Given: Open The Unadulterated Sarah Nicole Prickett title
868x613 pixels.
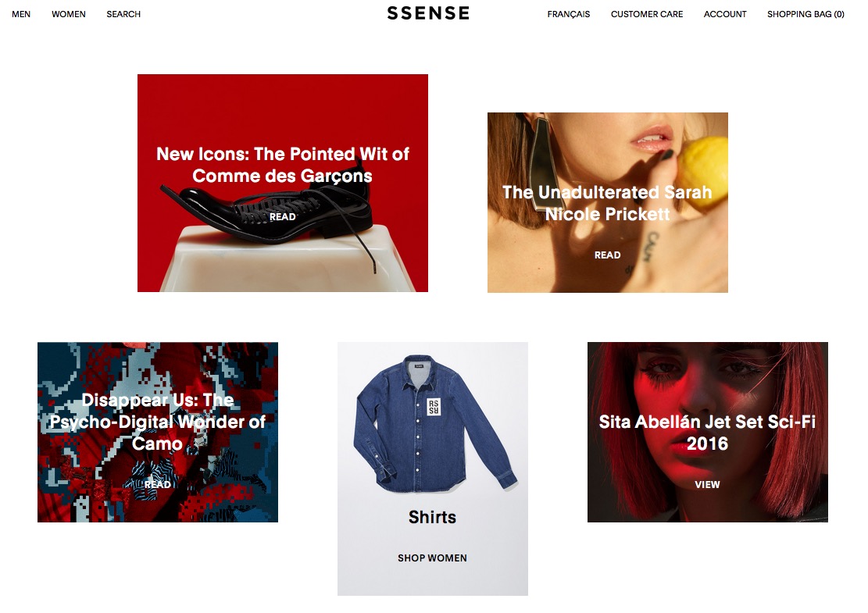Looking at the screenshot, I should [607, 203].
